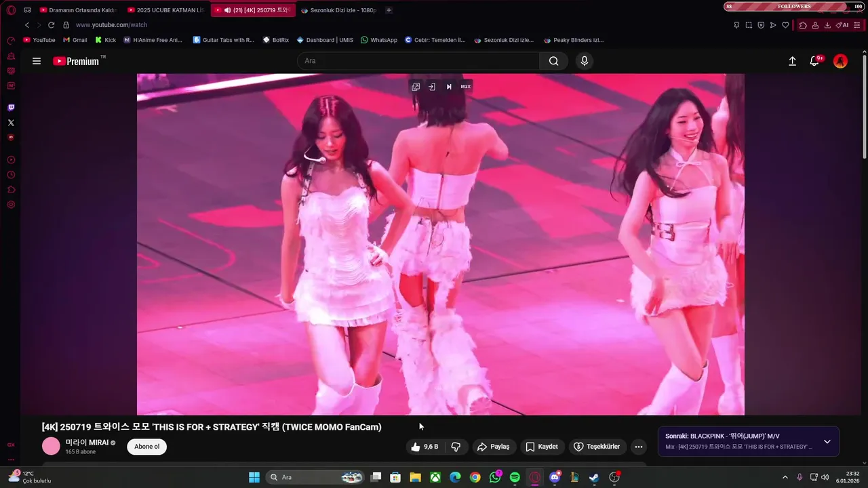Send thanks with the Teşekkürler button
The image size is (868, 488).
(x=597, y=447)
